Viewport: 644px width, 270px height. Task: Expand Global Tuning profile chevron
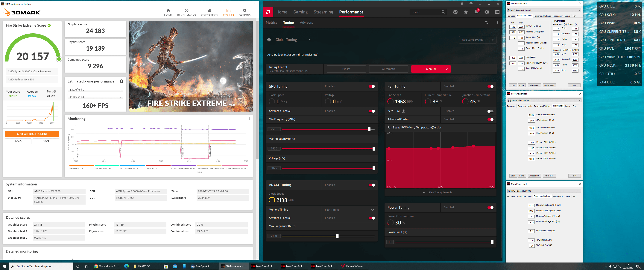click(310, 40)
